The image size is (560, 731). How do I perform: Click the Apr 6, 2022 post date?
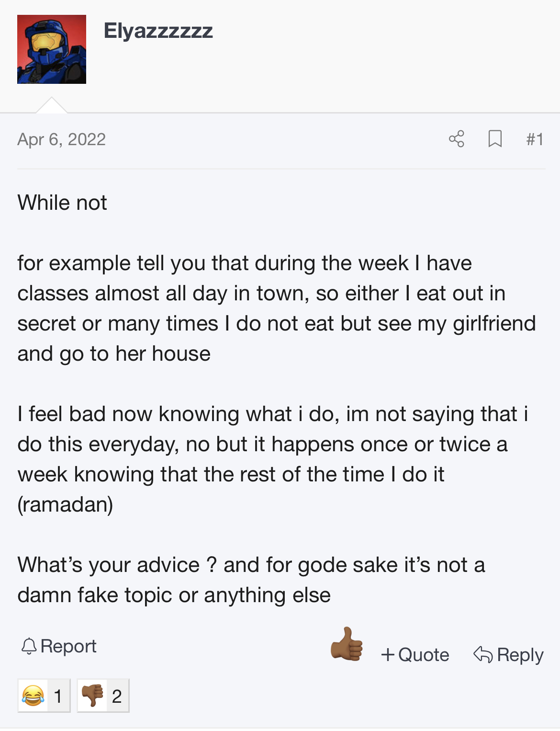(61, 139)
